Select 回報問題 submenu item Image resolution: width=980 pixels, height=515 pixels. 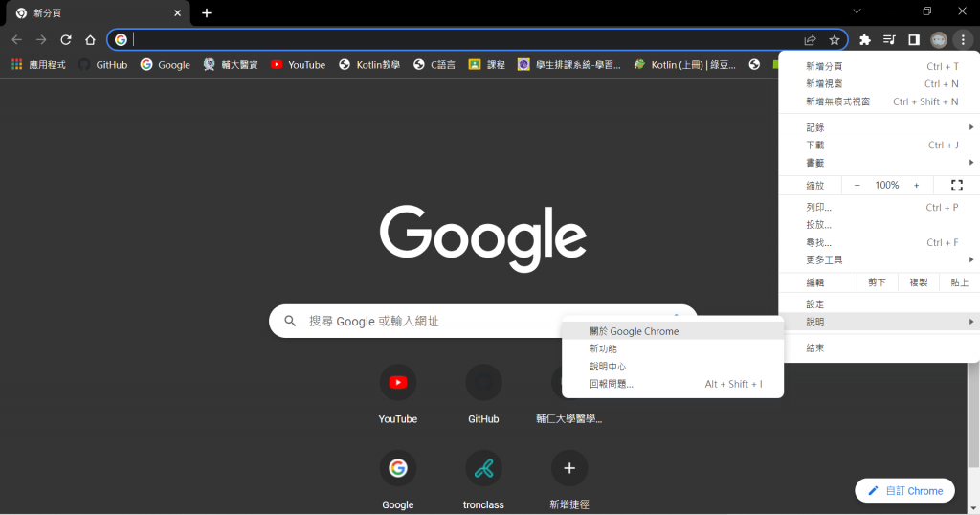click(x=673, y=384)
